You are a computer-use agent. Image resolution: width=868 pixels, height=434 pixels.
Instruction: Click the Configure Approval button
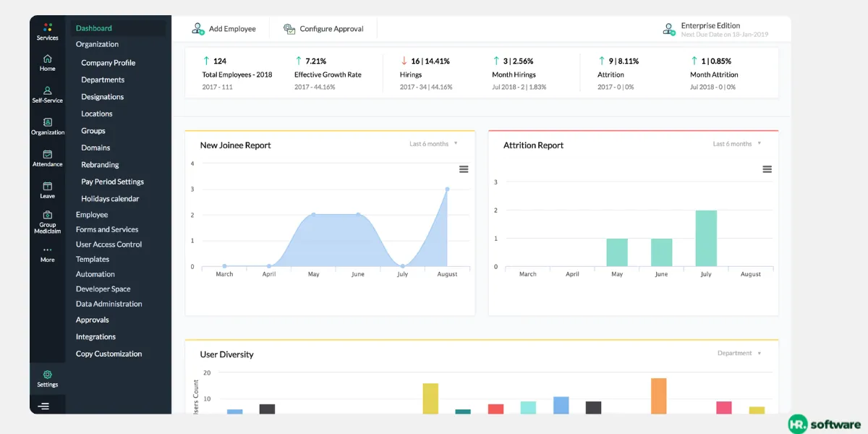pyautogui.click(x=323, y=29)
